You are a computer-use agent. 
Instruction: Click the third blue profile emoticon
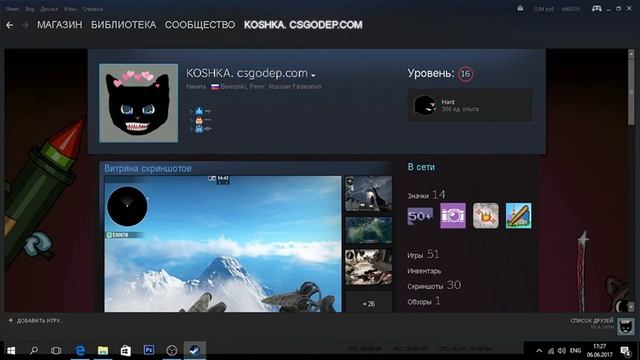[x=199, y=129]
